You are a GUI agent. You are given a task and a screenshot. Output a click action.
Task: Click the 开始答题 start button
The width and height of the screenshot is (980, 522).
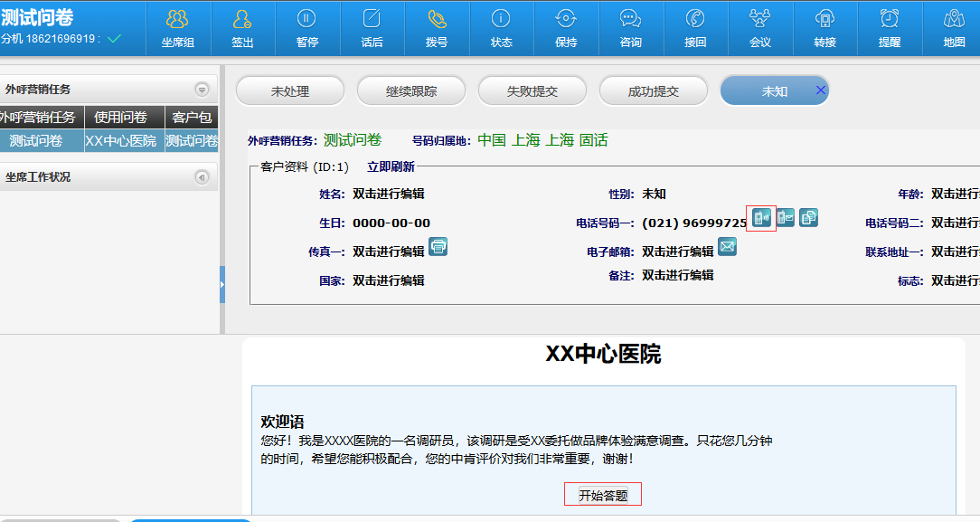tap(603, 495)
